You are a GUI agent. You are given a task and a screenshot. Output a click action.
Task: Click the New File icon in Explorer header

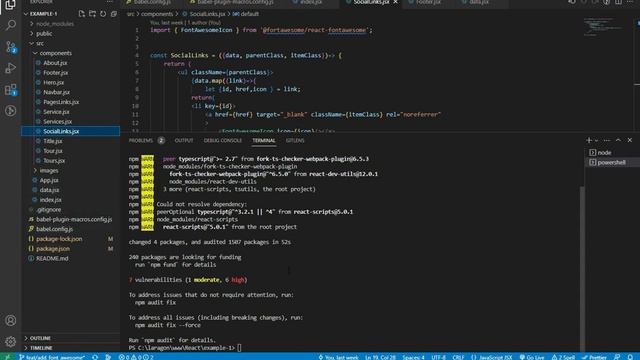[x=82, y=14]
